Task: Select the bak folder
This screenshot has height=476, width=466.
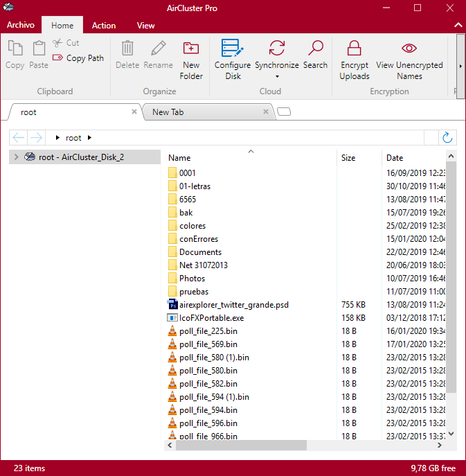Action: 186,213
